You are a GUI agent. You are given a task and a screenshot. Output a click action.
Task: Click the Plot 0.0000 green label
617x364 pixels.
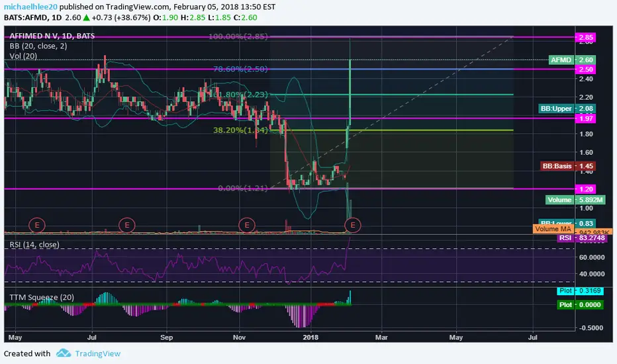click(581, 304)
